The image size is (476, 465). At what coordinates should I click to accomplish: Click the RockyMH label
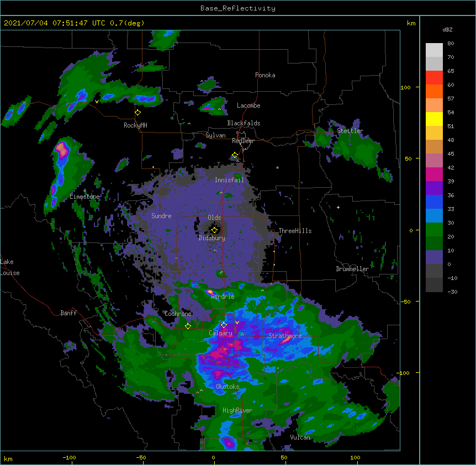click(x=135, y=125)
